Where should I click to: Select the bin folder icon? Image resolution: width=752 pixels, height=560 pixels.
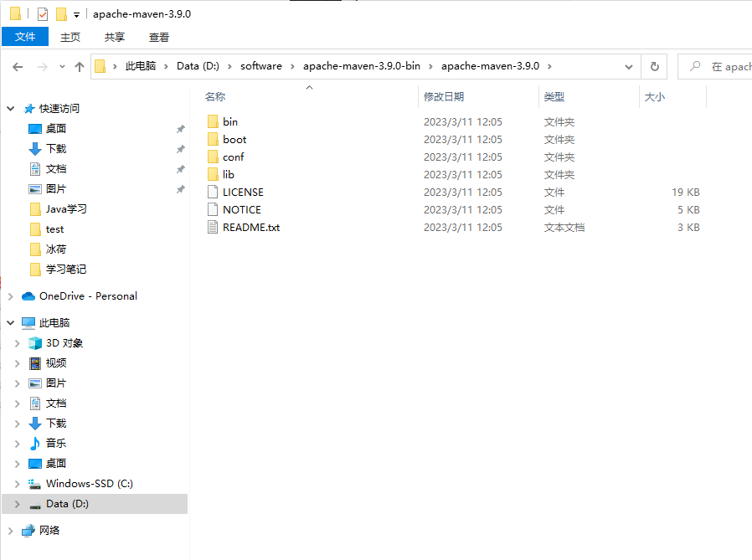pyautogui.click(x=213, y=121)
